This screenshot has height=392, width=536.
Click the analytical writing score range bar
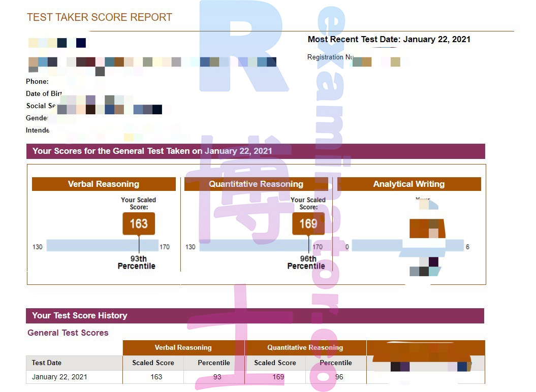pyautogui.click(x=408, y=245)
